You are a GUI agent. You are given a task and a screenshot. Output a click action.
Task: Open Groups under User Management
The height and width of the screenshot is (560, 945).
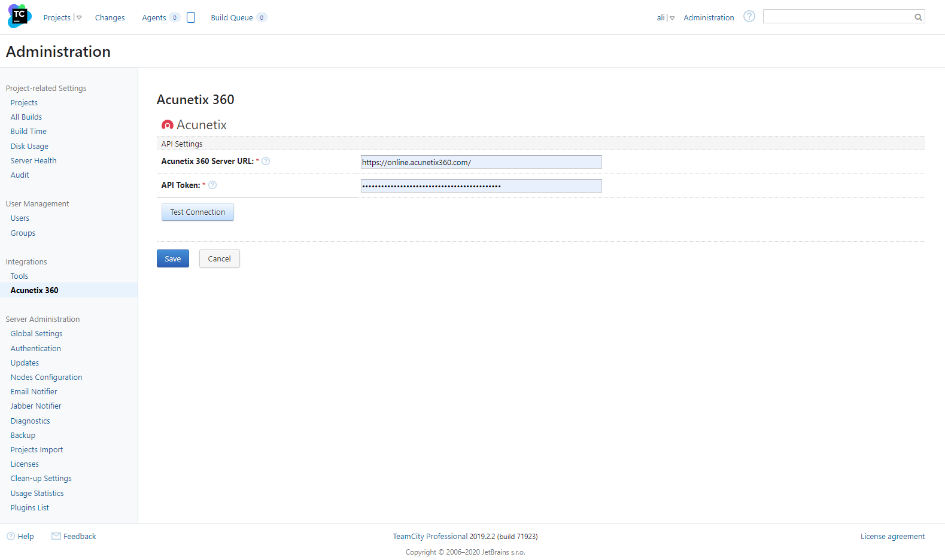tap(23, 233)
